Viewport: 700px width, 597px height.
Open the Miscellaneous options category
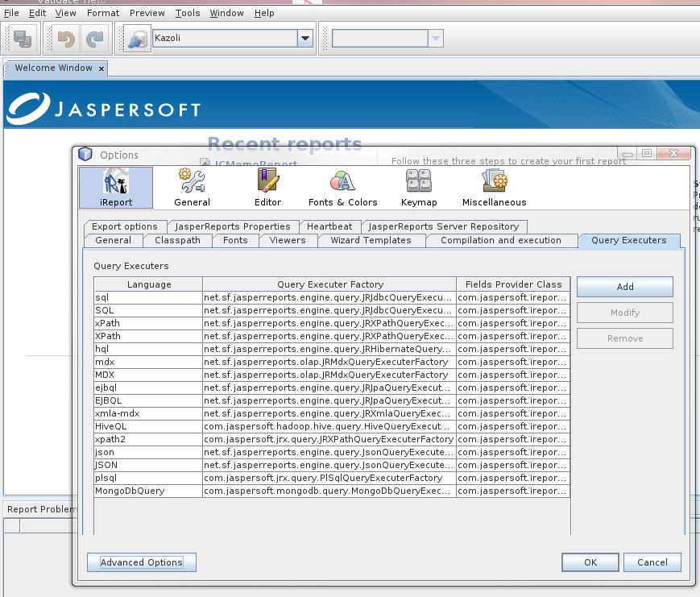point(495,188)
